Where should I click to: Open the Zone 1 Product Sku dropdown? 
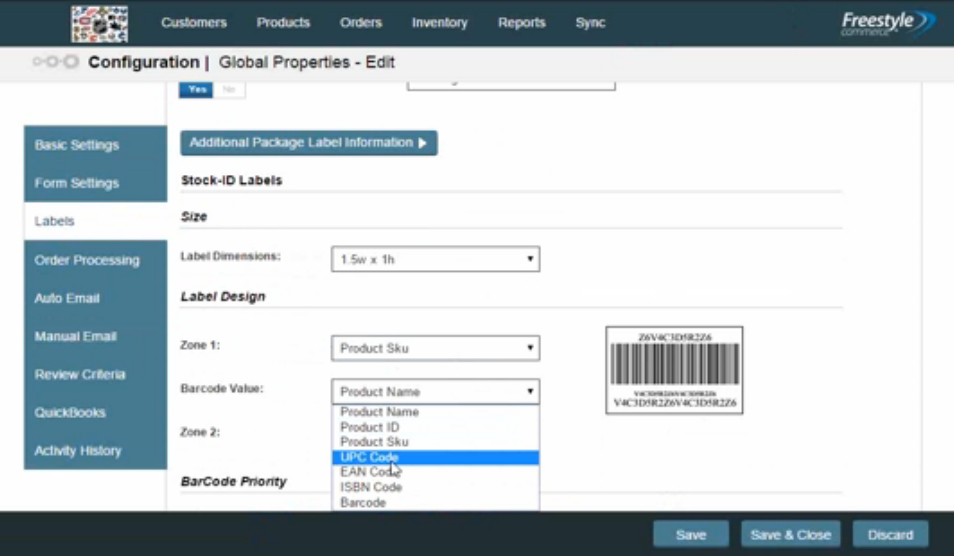(x=435, y=348)
